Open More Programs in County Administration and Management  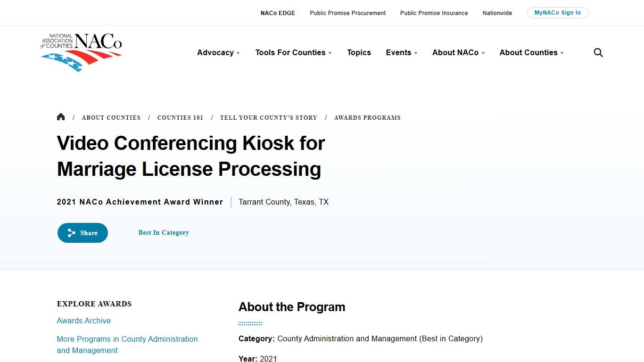(127, 345)
